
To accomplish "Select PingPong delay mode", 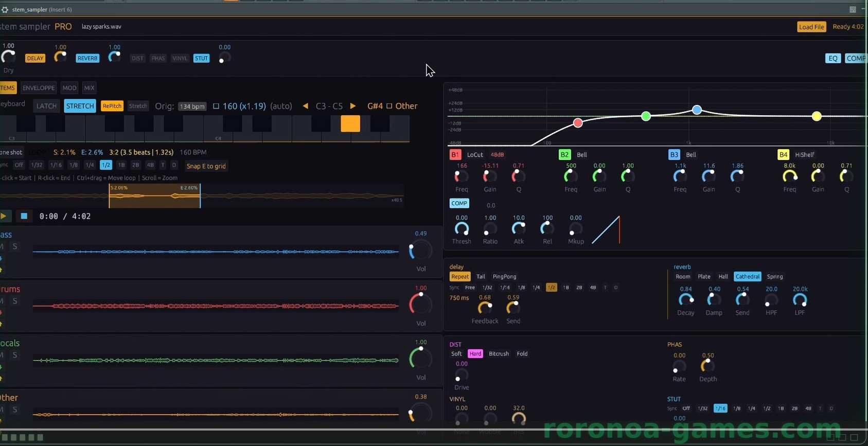I will (x=504, y=276).
